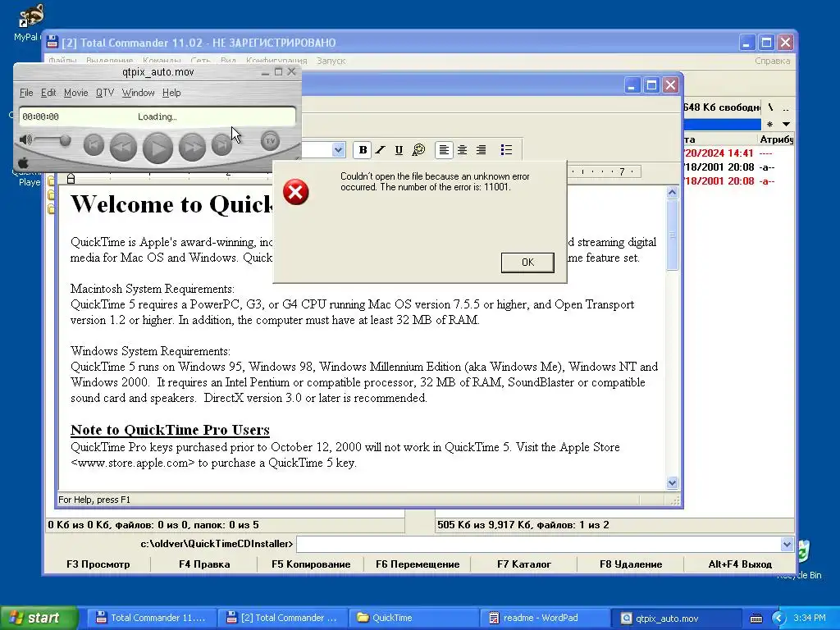Open the font size dropdown in WordPad
This screenshot has height=630, width=840.
click(338, 150)
